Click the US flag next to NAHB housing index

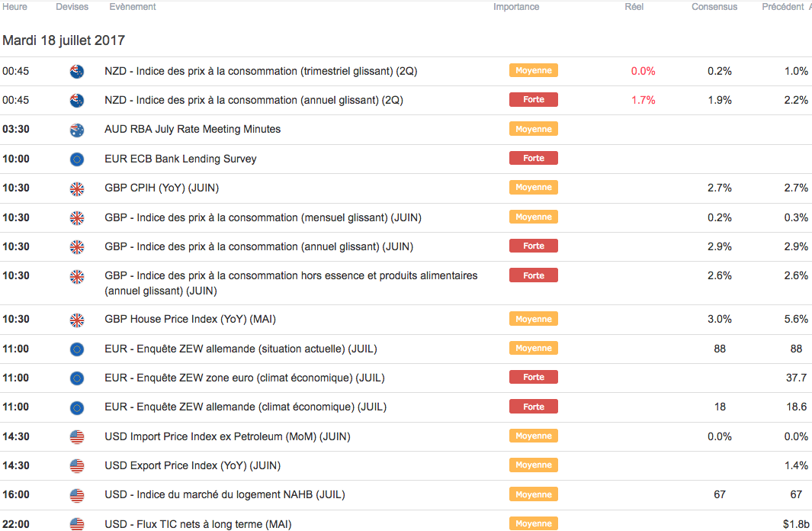(x=77, y=495)
